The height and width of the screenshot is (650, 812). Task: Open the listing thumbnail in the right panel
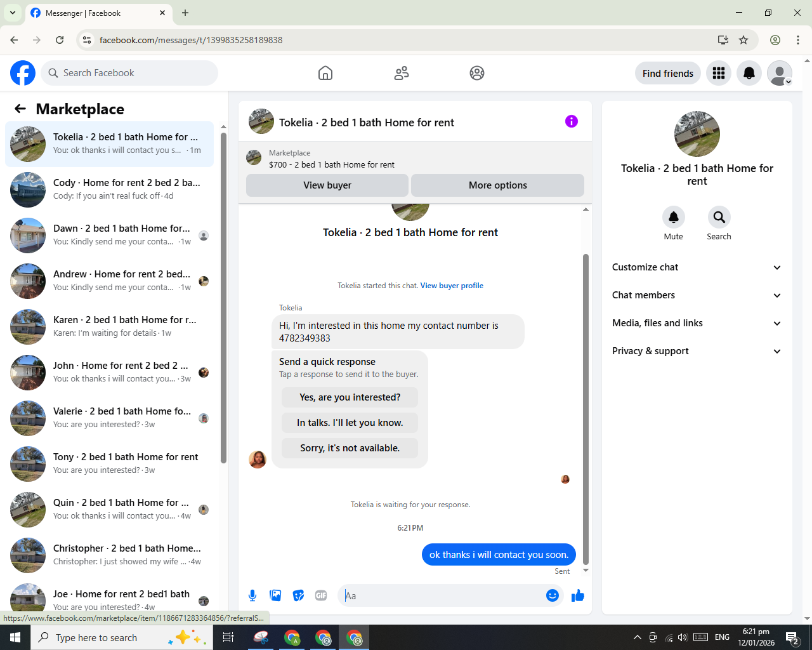click(697, 134)
